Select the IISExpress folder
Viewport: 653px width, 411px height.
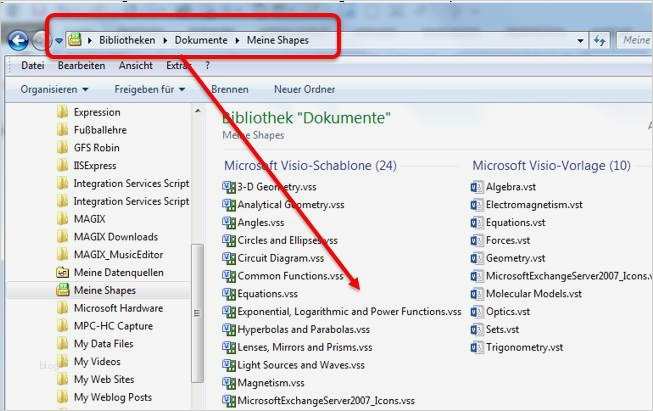[x=95, y=165]
